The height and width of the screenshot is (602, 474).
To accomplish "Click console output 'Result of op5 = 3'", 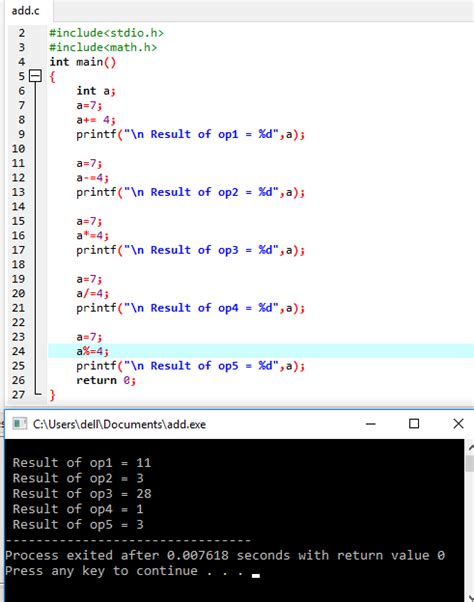I will 78,524.
